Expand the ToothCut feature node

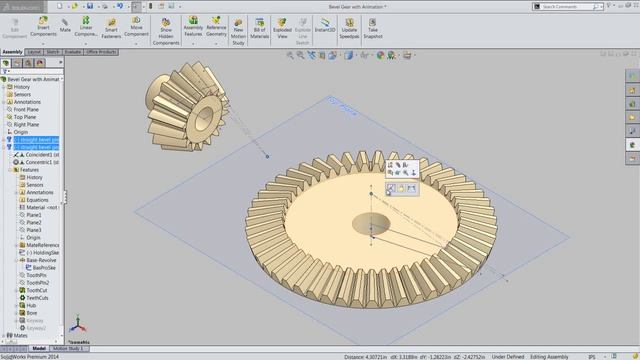16,291
